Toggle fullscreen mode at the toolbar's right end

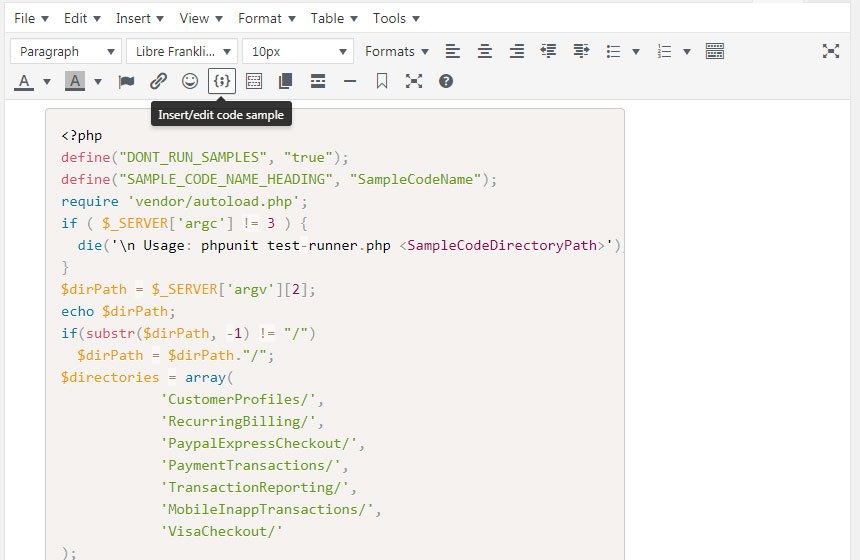tap(831, 51)
